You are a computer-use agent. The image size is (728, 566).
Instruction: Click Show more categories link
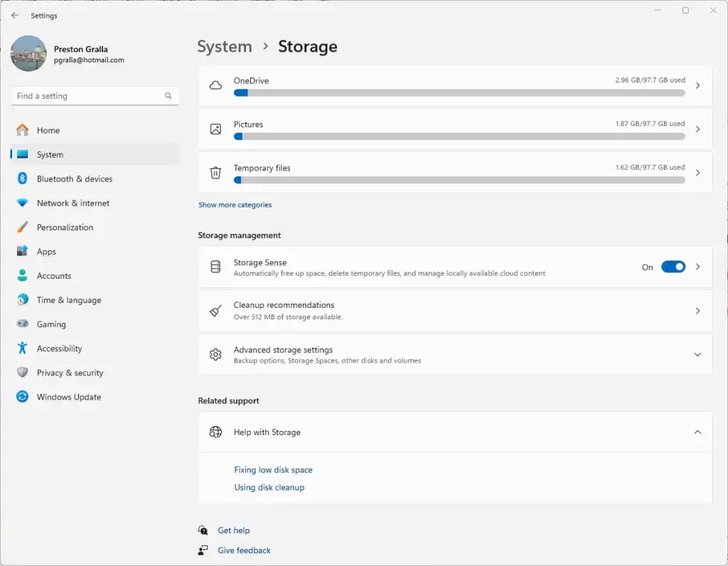coord(235,205)
